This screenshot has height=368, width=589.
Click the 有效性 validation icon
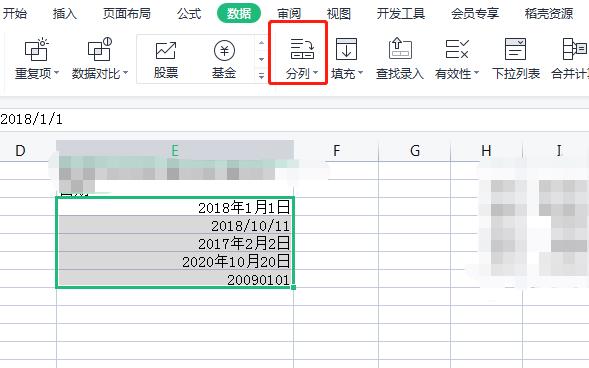(456, 49)
